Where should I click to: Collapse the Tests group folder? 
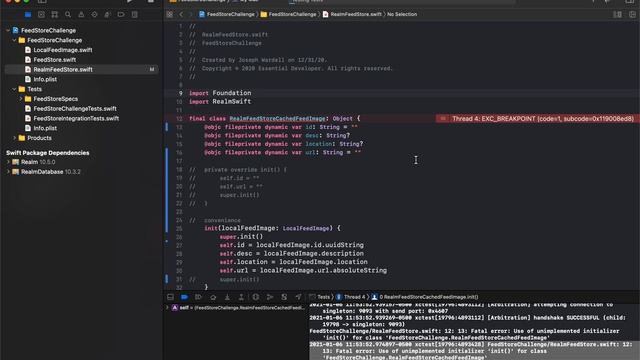pyautogui.click(x=14, y=89)
